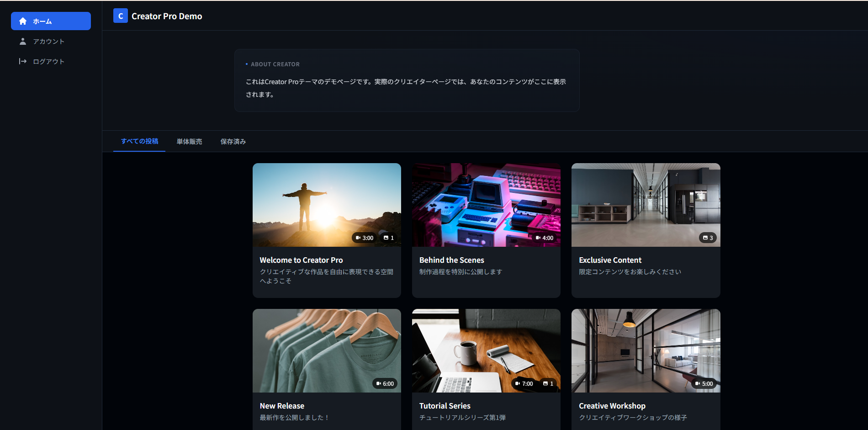Select the すべての投稿 tab
Screen dimensions: 868x430
139,142
